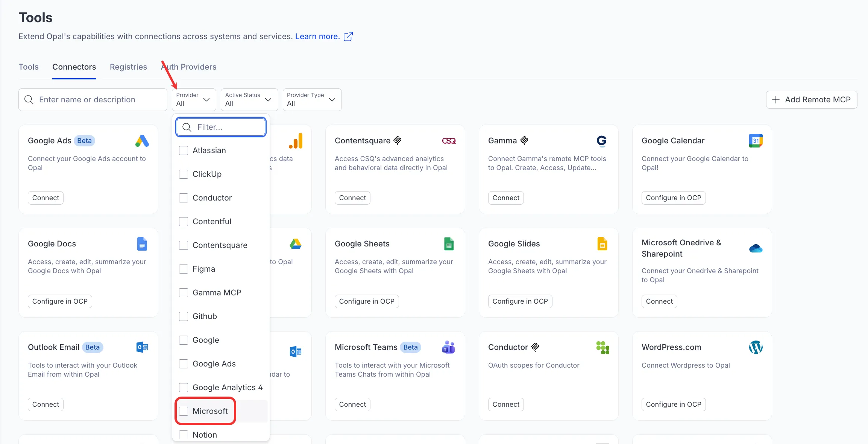Check the Atlassian provider checkbox
The image size is (868, 444).
point(184,151)
